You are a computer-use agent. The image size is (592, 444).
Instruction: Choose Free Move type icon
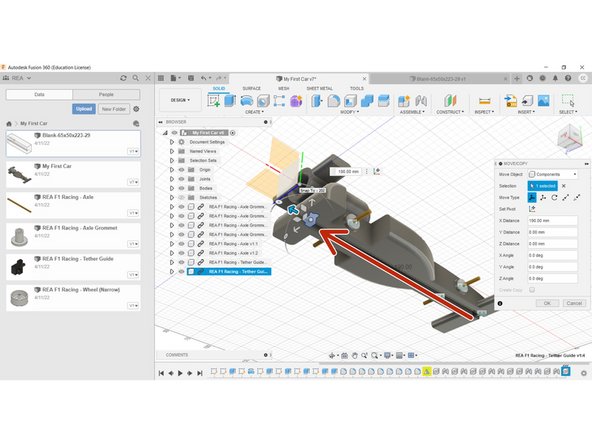[532, 197]
